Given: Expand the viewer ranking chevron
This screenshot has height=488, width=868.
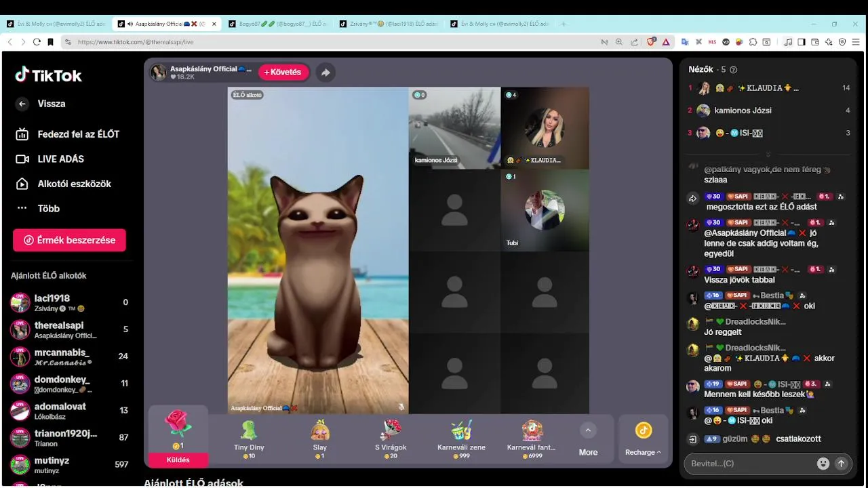Looking at the screenshot, I should click(768, 155).
